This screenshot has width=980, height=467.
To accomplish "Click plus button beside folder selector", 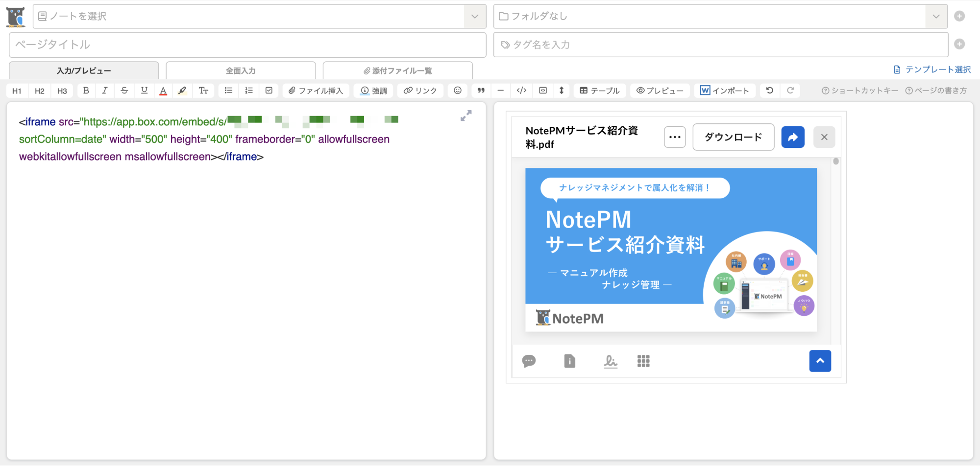I will [959, 16].
